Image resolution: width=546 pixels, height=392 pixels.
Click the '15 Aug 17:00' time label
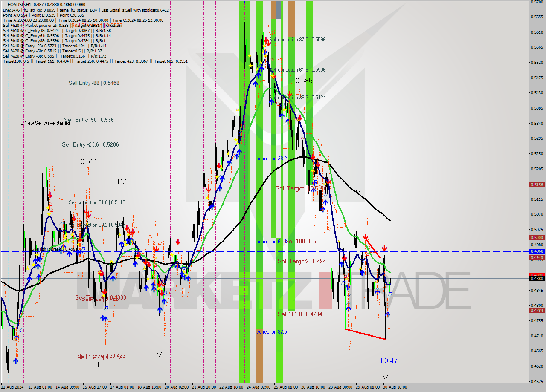(x=95, y=387)
